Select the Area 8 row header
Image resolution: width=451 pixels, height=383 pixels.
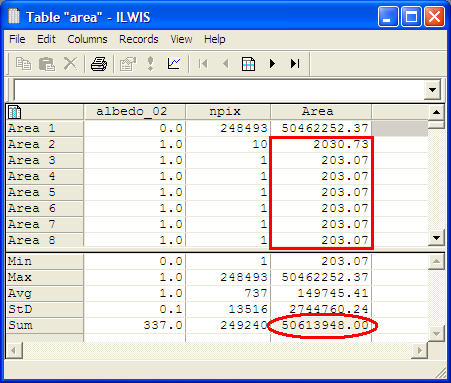pyautogui.click(x=45, y=240)
